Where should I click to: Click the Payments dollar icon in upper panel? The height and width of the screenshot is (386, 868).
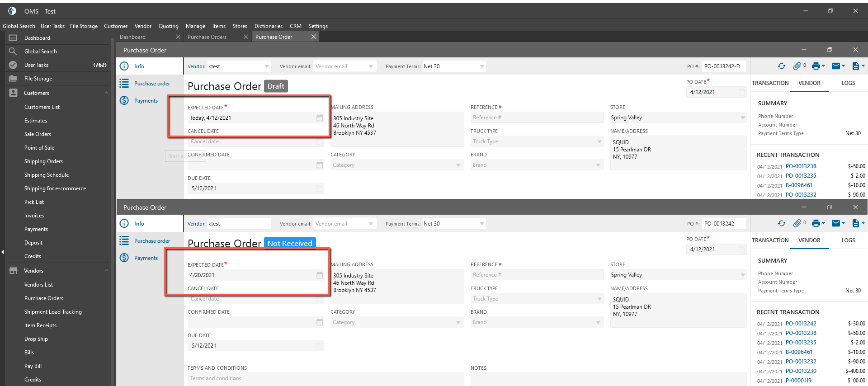(124, 100)
